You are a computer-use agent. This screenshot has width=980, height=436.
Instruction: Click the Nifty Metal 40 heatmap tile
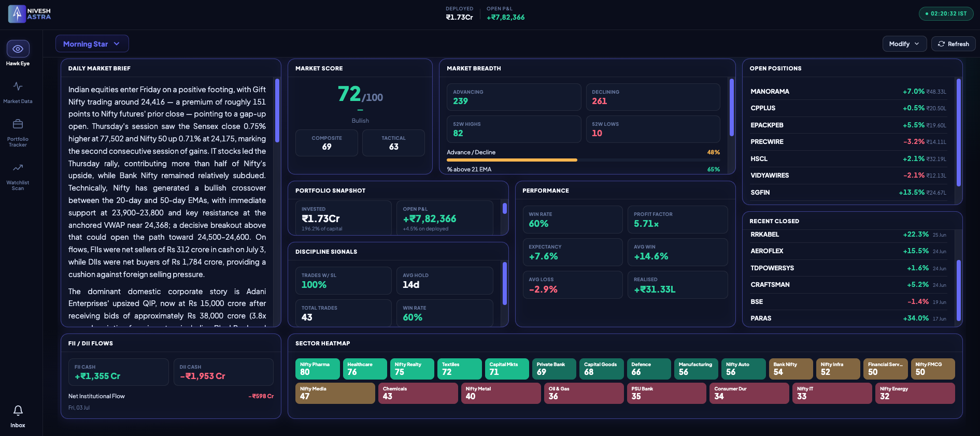click(x=501, y=393)
